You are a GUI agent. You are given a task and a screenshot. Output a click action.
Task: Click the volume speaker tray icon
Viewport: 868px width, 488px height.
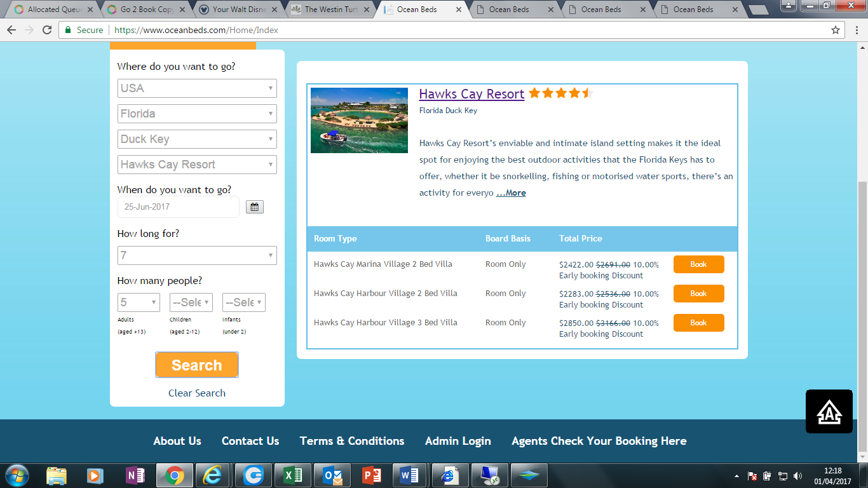point(797,476)
